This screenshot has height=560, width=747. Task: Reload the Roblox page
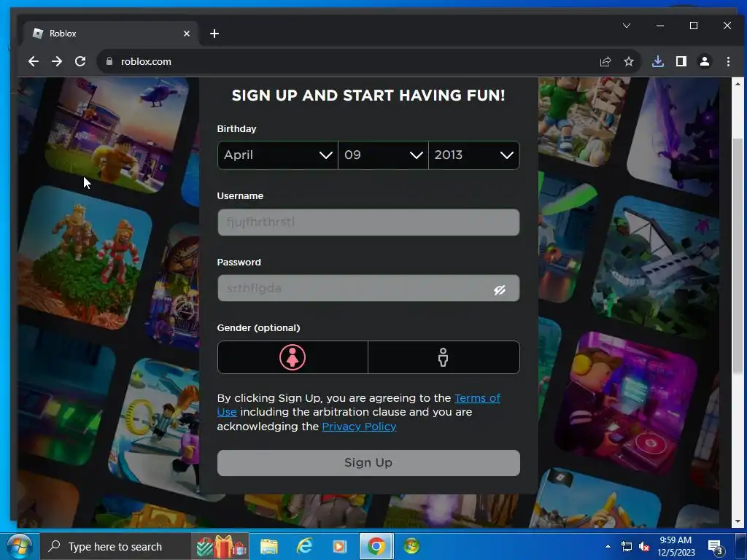pos(80,61)
